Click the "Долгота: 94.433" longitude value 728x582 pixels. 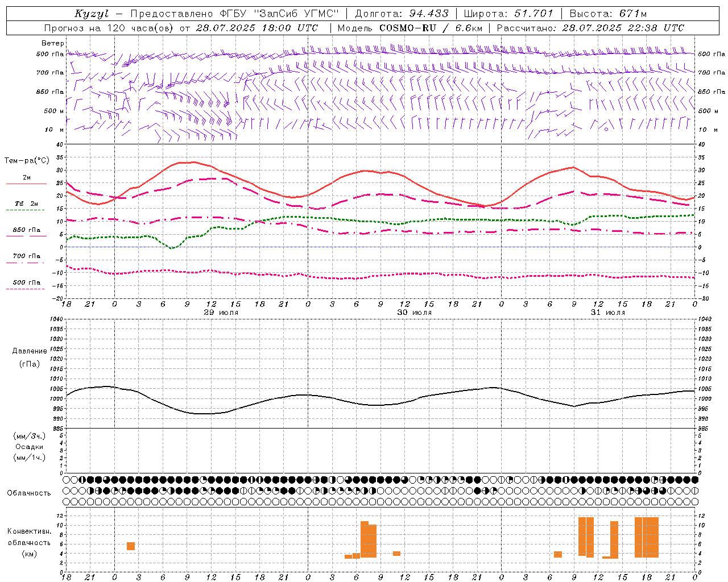(x=402, y=14)
